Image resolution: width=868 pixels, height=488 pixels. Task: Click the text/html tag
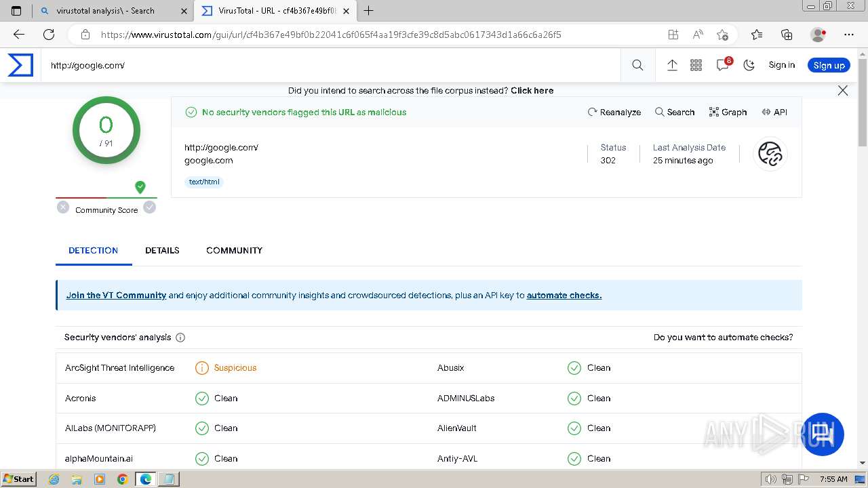point(204,182)
